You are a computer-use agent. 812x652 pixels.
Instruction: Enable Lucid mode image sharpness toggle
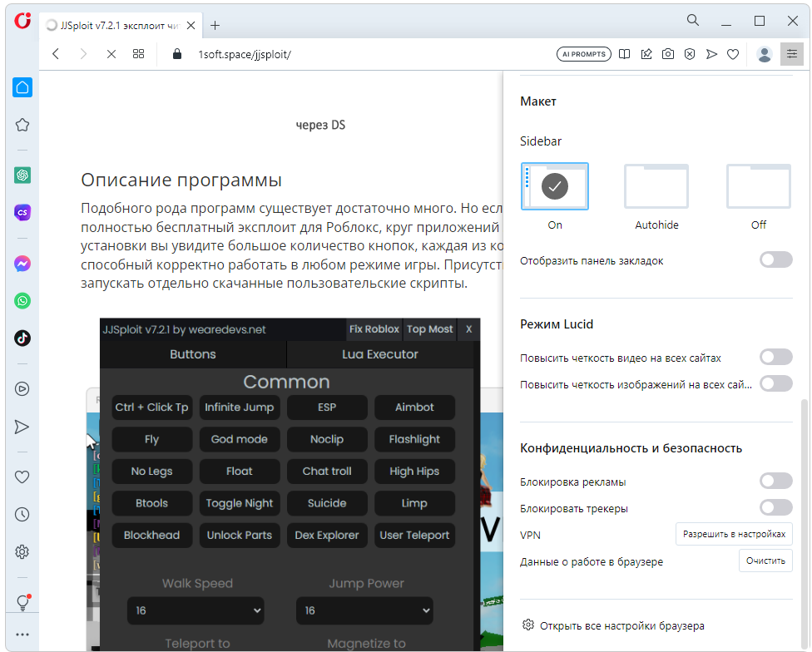(x=775, y=383)
